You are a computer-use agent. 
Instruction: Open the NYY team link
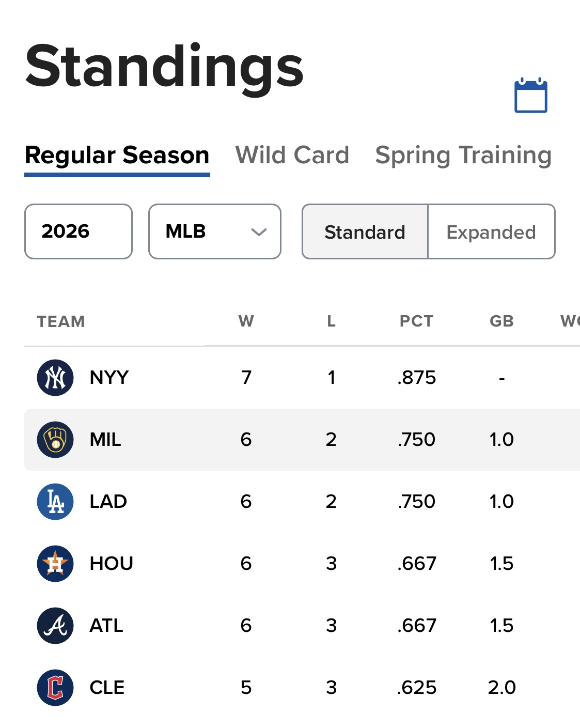109,378
